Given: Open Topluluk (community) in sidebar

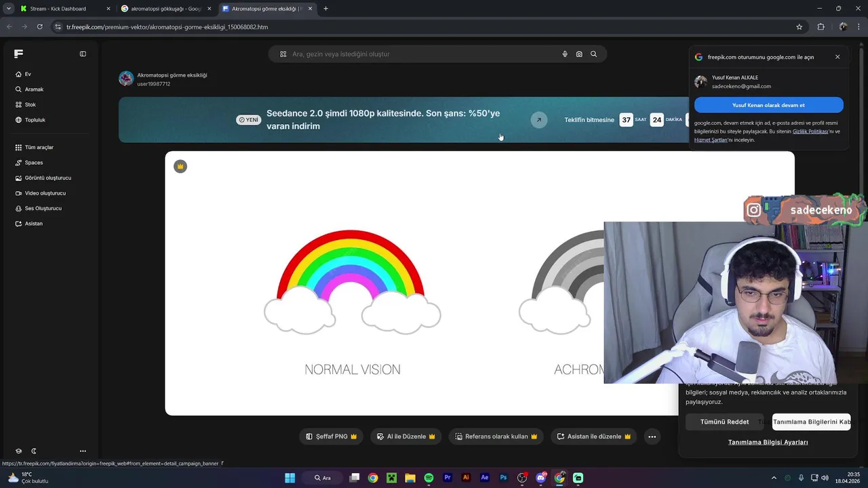Looking at the screenshot, I should pyautogui.click(x=30, y=120).
